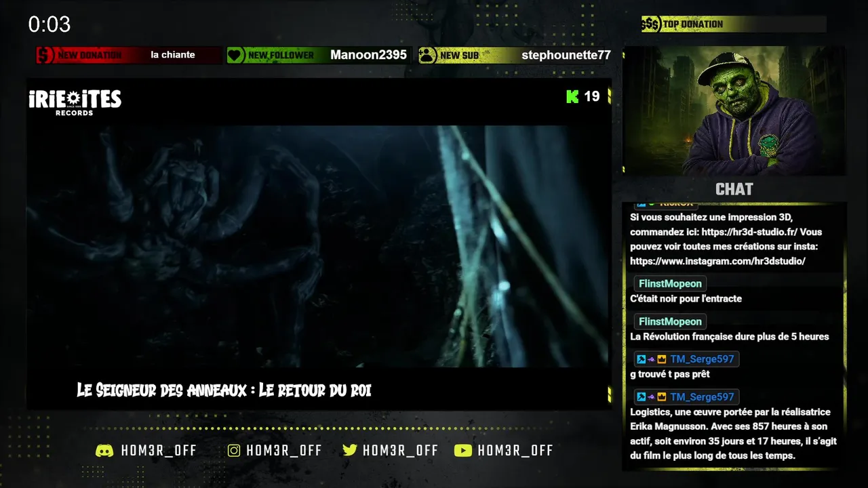Viewport: 868px width, 488px height.
Task: Click the NEW SUB label
Action: (x=459, y=55)
